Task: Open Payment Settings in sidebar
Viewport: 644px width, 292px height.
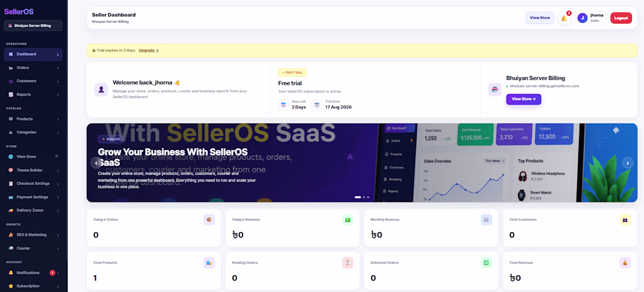Action: tap(33, 197)
